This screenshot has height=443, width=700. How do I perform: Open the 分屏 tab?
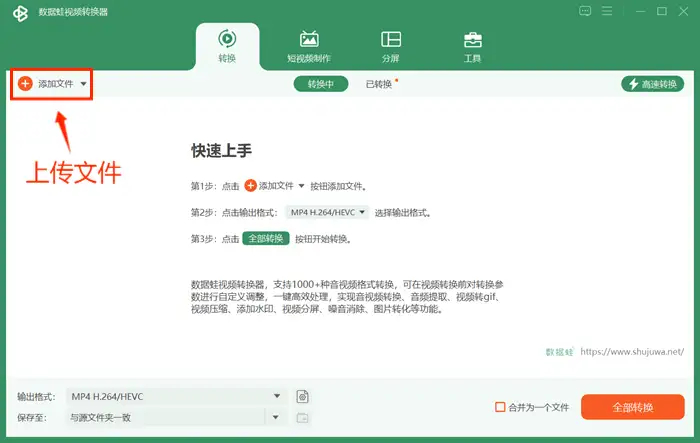click(x=391, y=46)
